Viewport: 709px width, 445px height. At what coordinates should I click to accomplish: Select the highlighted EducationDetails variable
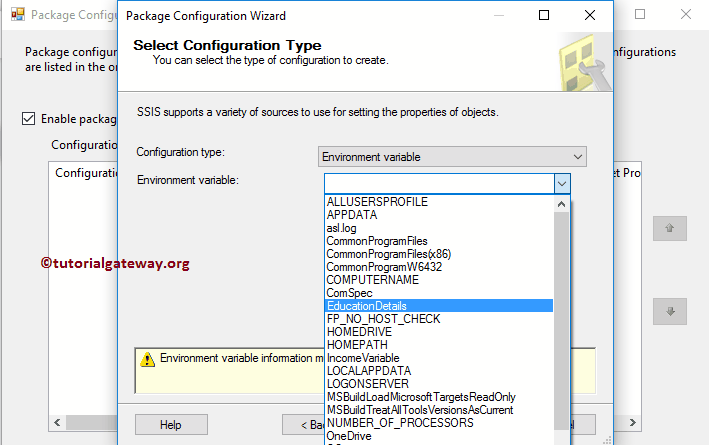[x=439, y=306]
